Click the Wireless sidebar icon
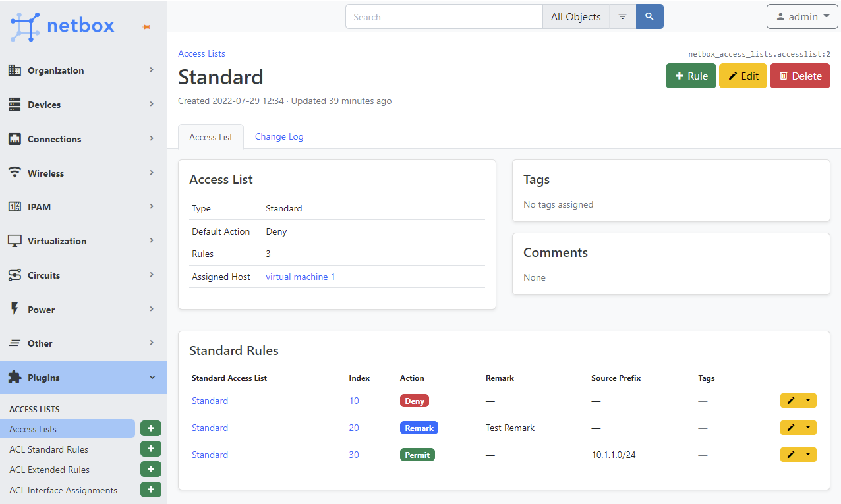Screen dimensions: 841x504 click(14, 173)
